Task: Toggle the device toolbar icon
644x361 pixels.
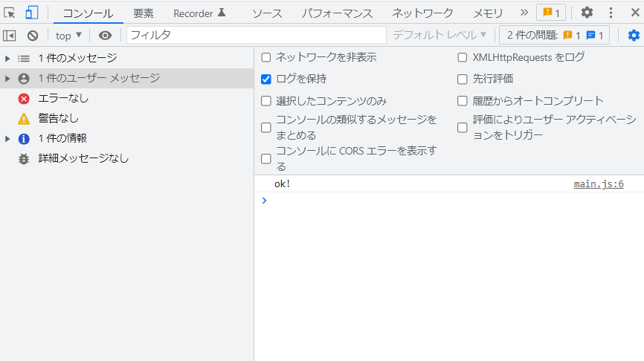Action: click(31, 13)
